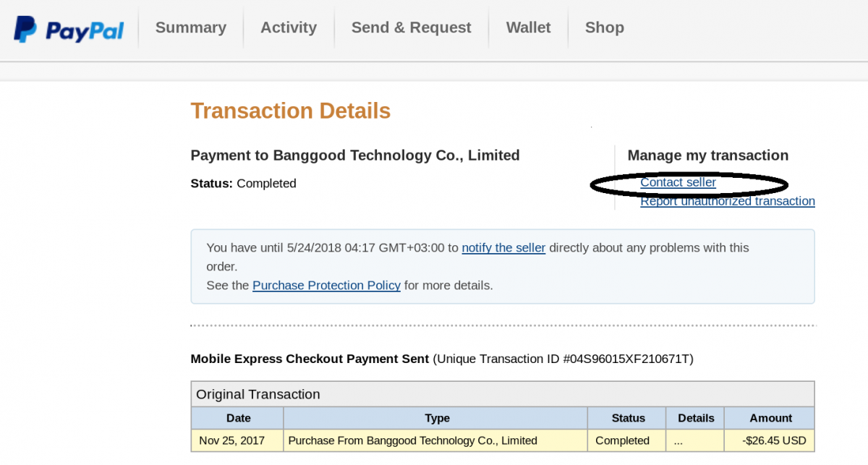The width and height of the screenshot is (868, 465).
Task: Open the Summary tab
Action: (191, 27)
